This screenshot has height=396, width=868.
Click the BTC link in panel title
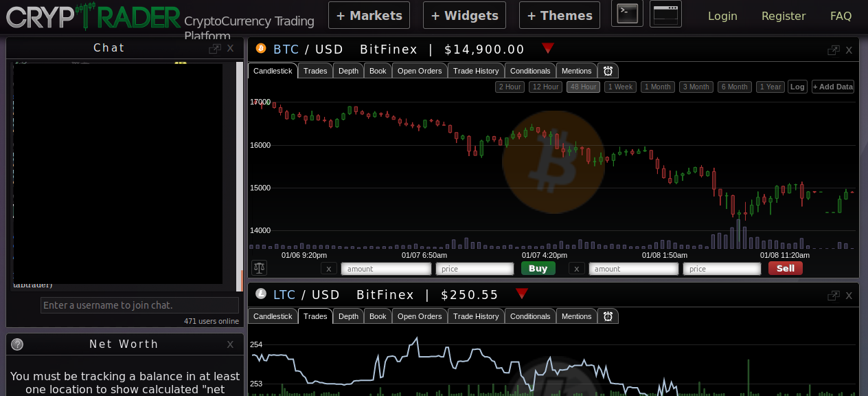(x=286, y=49)
